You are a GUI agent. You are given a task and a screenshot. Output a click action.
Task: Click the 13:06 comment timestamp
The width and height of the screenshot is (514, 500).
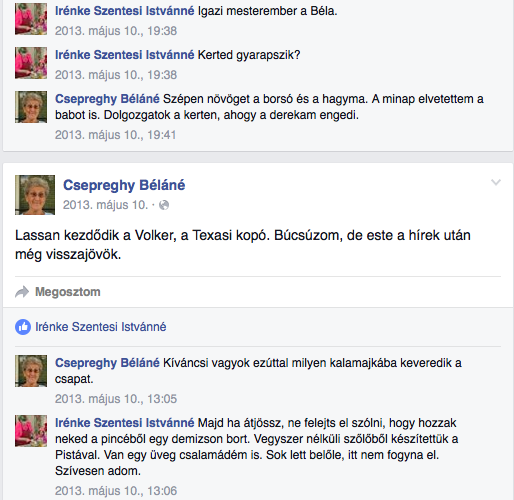(x=116, y=491)
